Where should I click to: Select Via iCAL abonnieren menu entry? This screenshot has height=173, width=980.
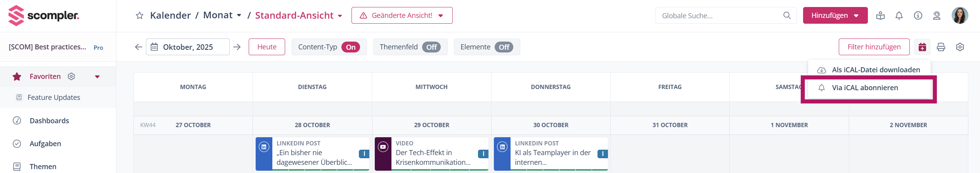pyautogui.click(x=865, y=88)
